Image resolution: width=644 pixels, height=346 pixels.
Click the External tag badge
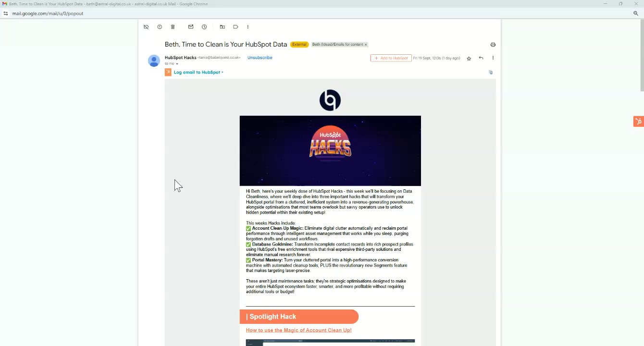(x=299, y=44)
